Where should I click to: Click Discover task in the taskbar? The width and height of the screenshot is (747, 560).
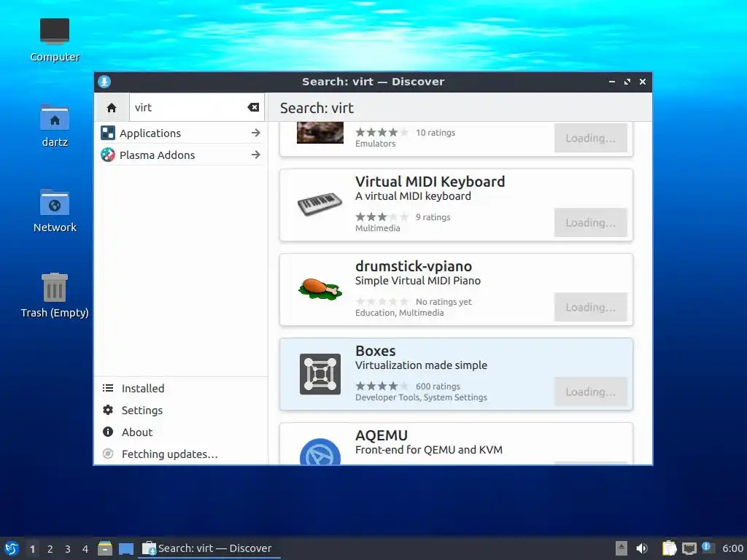click(x=209, y=548)
